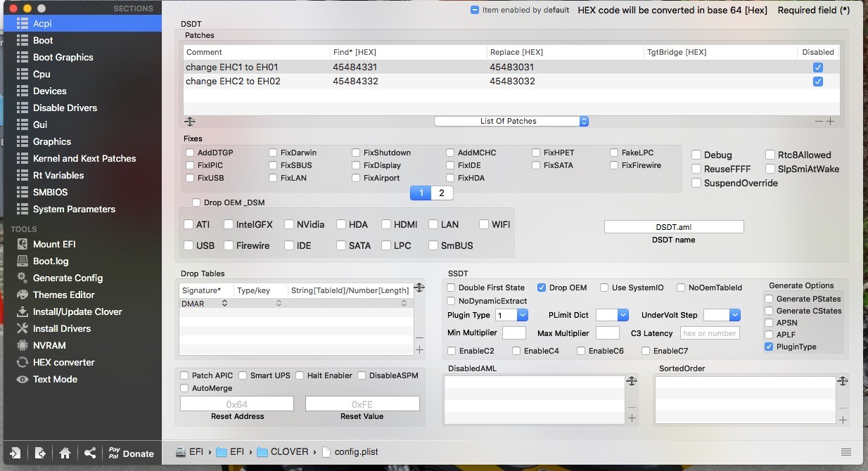Switch to Fixes page 2
This screenshot has height=471, width=868.
[441, 193]
